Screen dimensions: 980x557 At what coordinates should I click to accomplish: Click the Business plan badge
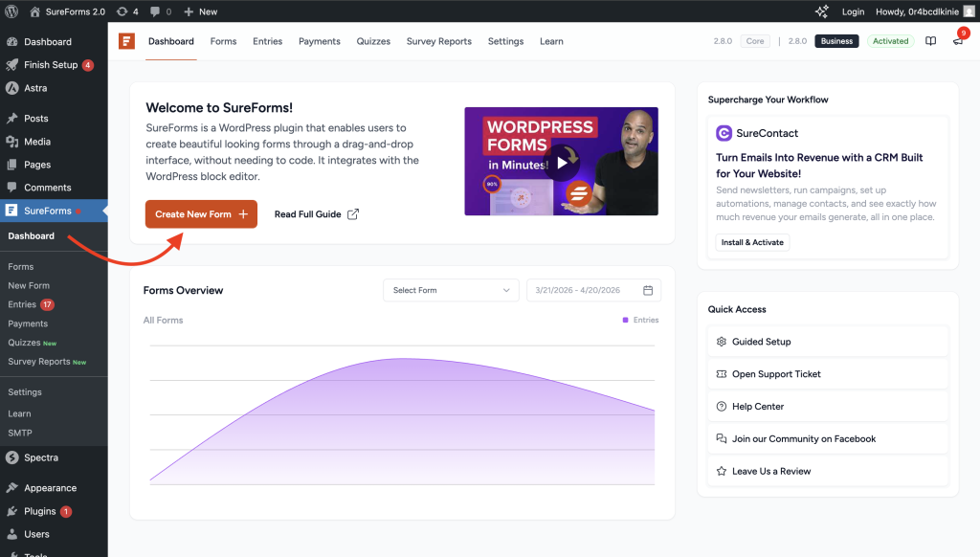coord(836,41)
